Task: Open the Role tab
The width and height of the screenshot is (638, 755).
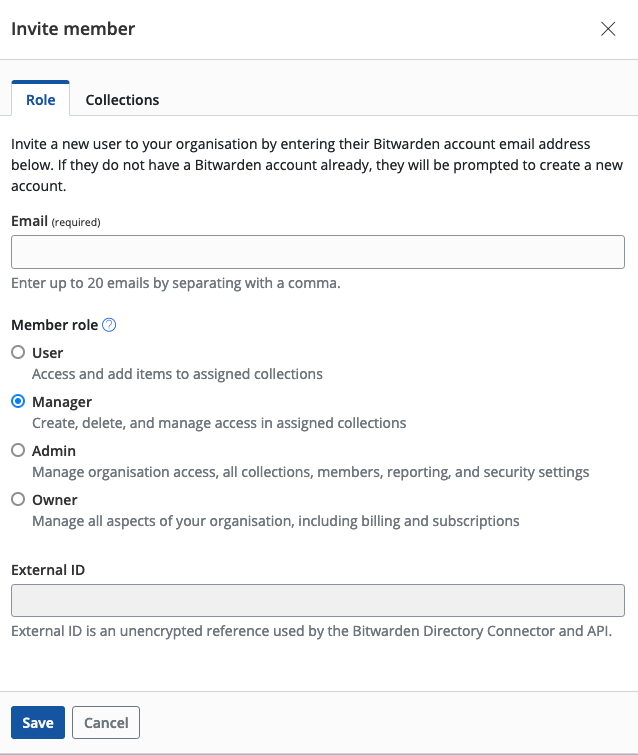Action: tap(40, 100)
